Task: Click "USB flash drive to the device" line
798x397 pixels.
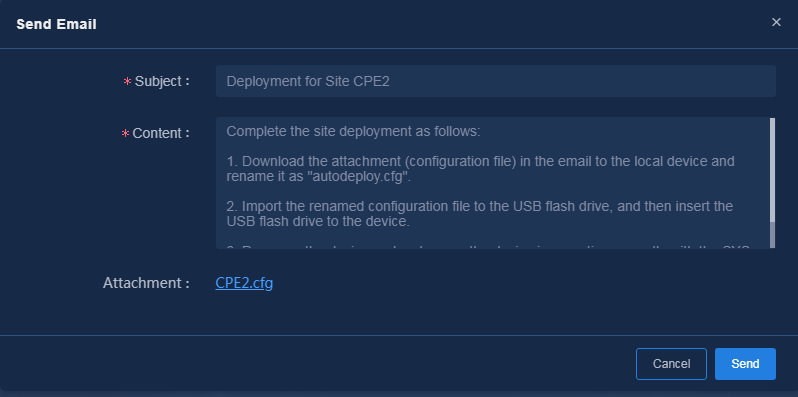Action: [318, 221]
